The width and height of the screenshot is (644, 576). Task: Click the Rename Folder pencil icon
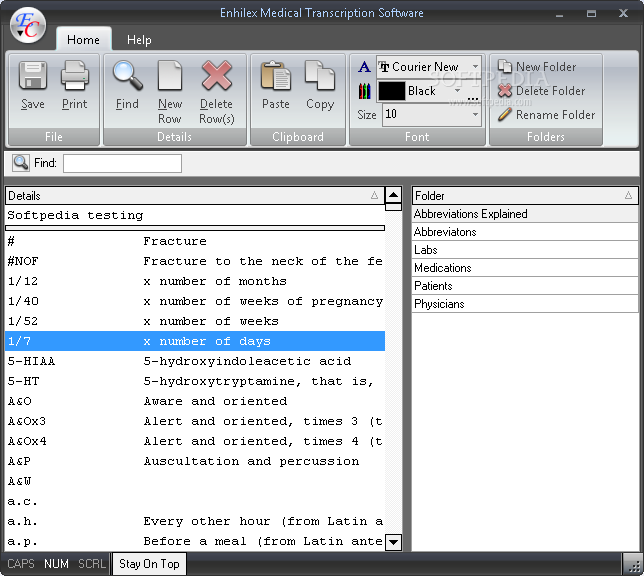point(505,114)
